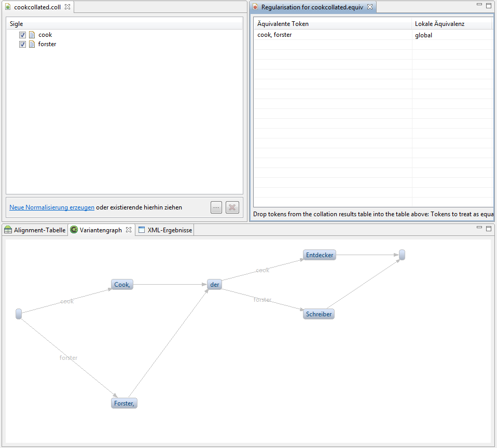Click the browse ellipsis button
Image resolution: width=497 pixels, height=448 pixels.
pos(216,207)
